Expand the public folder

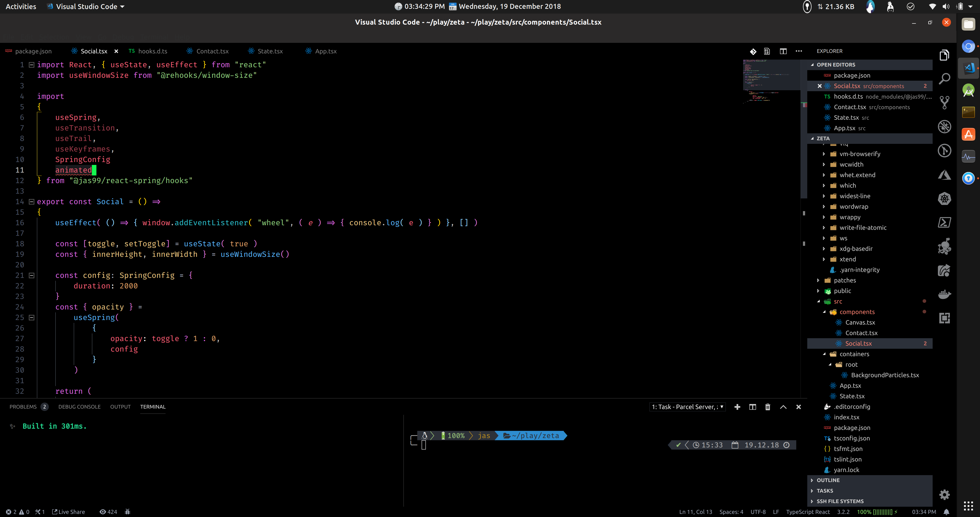(869, 291)
